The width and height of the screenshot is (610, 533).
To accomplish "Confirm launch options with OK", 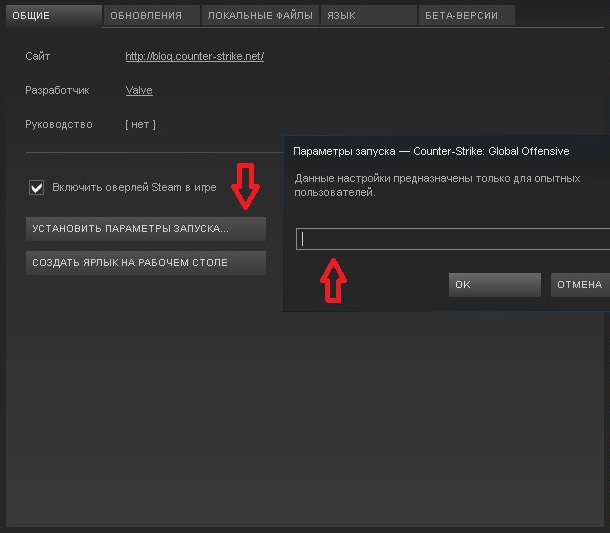I will pos(494,285).
